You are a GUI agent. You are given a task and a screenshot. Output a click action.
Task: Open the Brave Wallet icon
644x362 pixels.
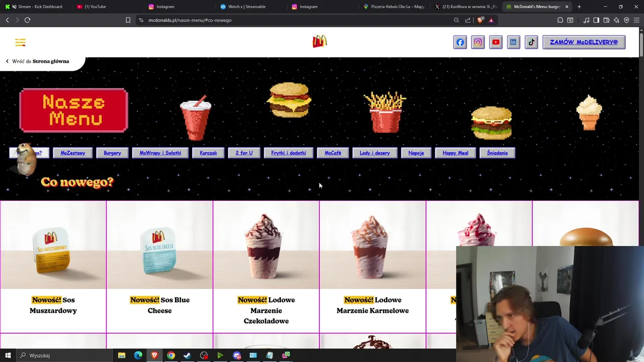(x=606, y=20)
